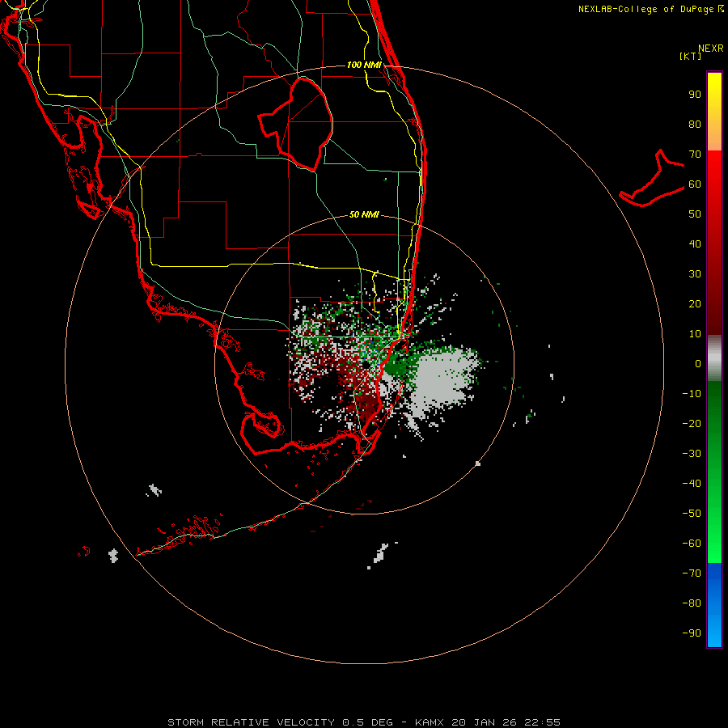
Task: Click the -50 velocity tick label
Action: pos(692,514)
